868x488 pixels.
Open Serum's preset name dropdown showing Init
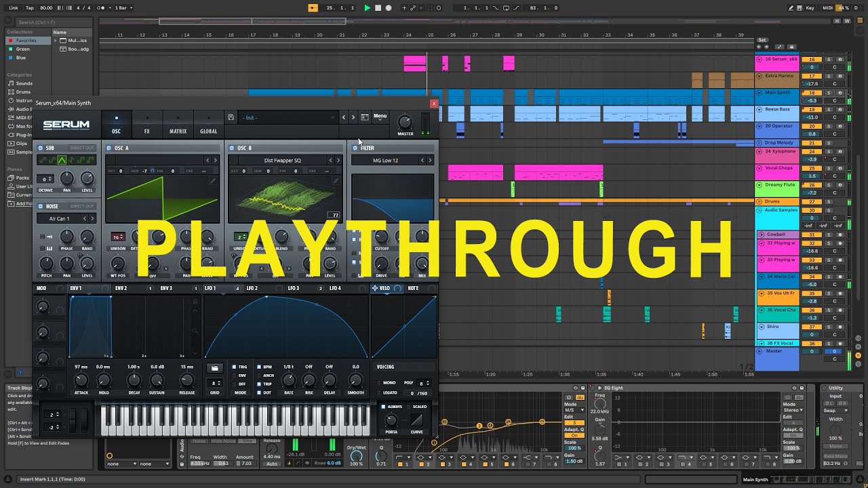point(288,118)
